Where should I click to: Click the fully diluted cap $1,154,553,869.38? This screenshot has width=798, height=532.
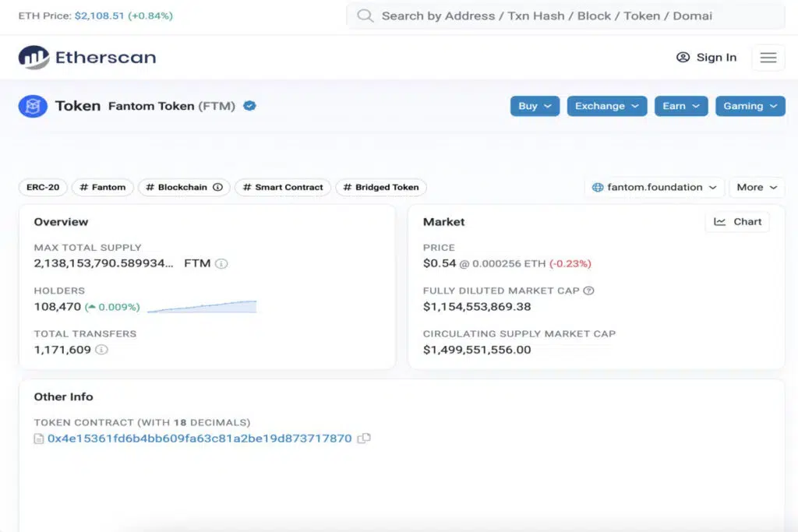pyautogui.click(x=477, y=307)
